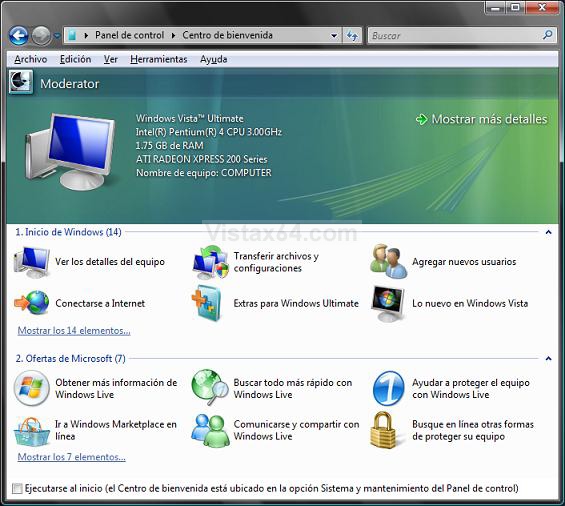Click the 1. Inicio de Windows (14) heading
The width and height of the screenshot is (565, 506).
pos(68,232)
